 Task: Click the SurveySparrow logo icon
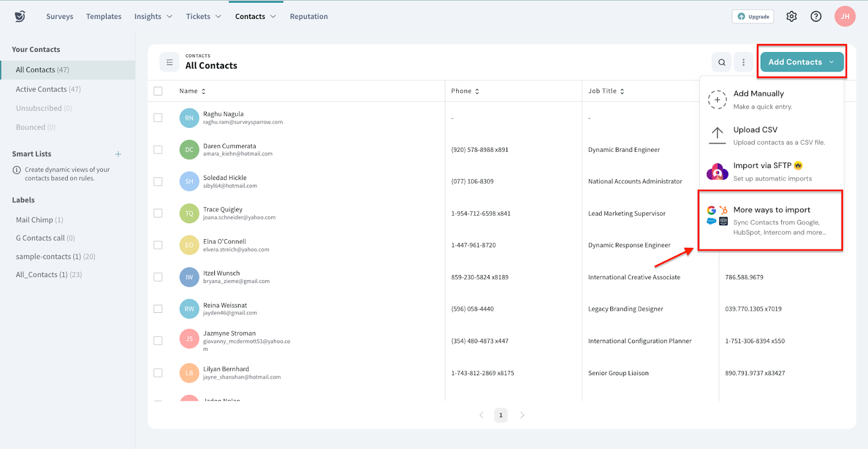pyautogui.click(x=20, y=16)
